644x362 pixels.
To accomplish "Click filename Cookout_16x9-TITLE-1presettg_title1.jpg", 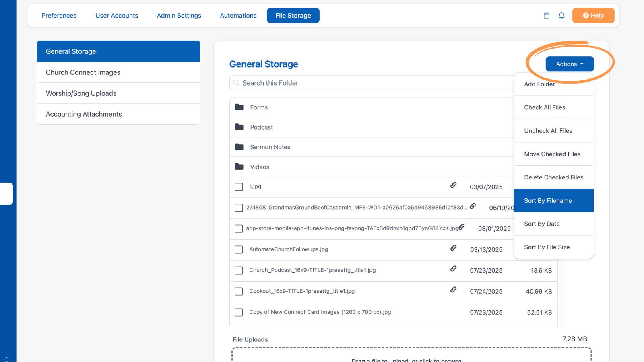I will coord(302,291).
